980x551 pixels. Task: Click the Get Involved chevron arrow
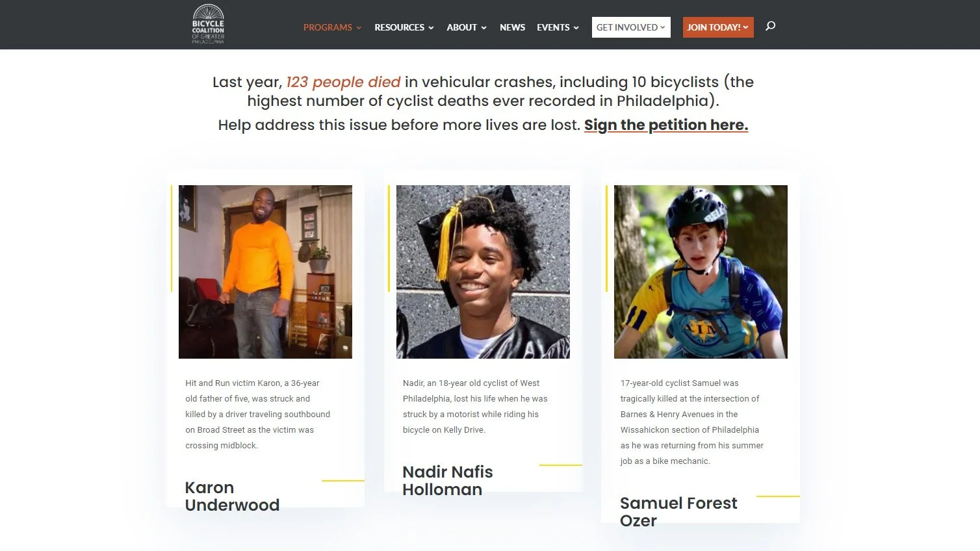coord(663,27)
